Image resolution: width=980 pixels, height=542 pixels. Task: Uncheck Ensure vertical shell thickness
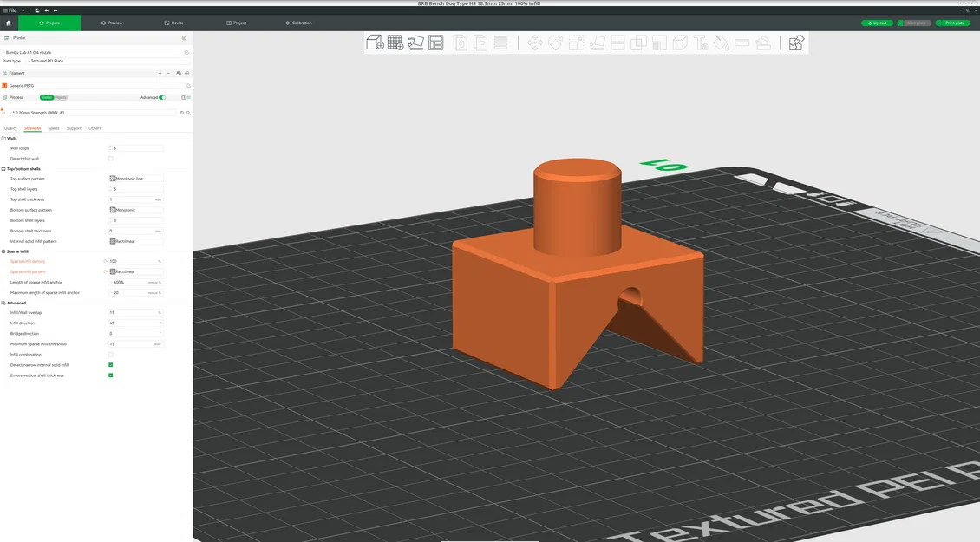point(111,375)
